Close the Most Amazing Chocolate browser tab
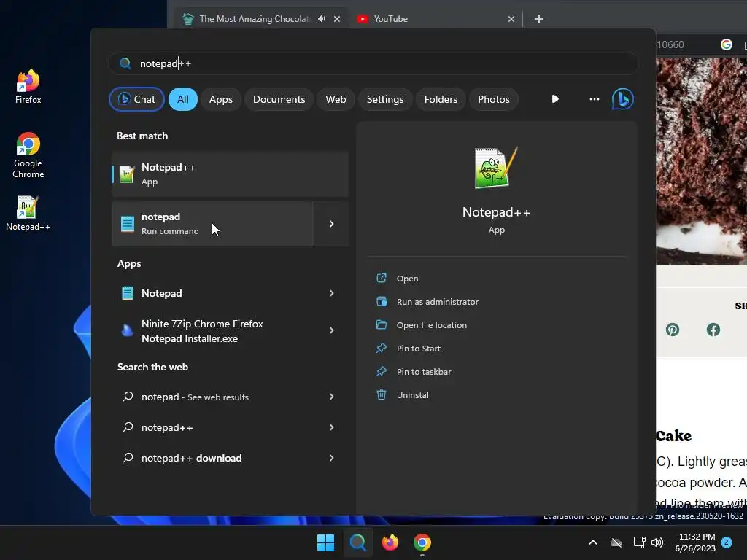The image size is (747, 560). [337, 19]
